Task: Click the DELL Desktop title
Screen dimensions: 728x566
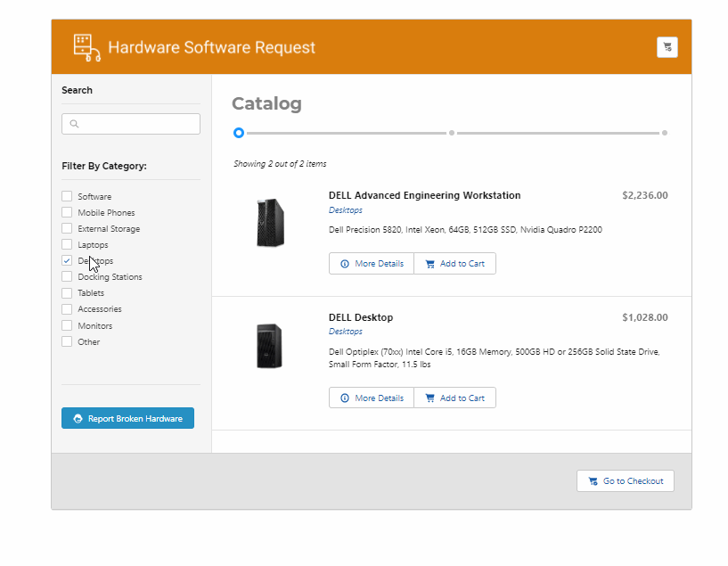Action: [x=361, y=317]
